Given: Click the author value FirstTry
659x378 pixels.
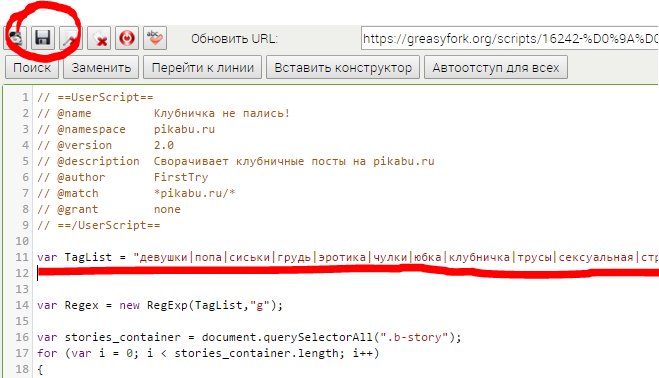Looking at the screenshot, I should tap(181, 177).
